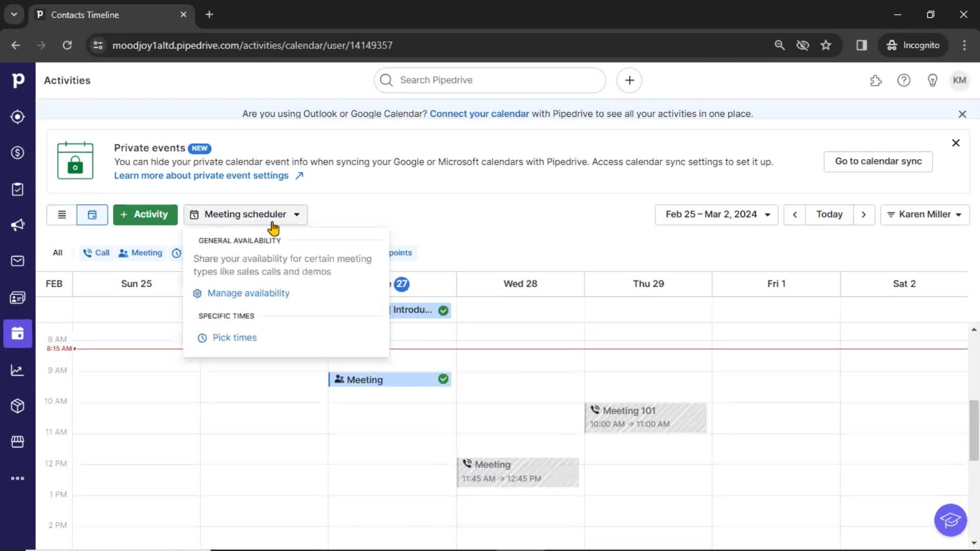Open Leads target icon in sidebar

tap(18, 117)
